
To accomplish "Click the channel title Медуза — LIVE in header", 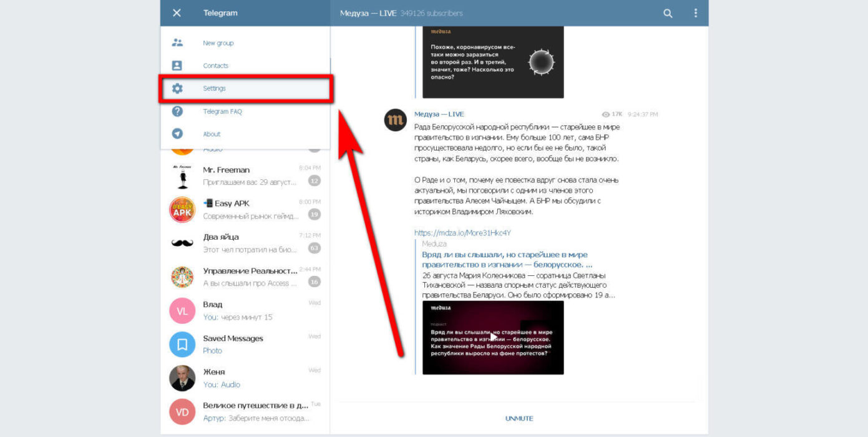I will pyautogui.click(x=368, y=13).
